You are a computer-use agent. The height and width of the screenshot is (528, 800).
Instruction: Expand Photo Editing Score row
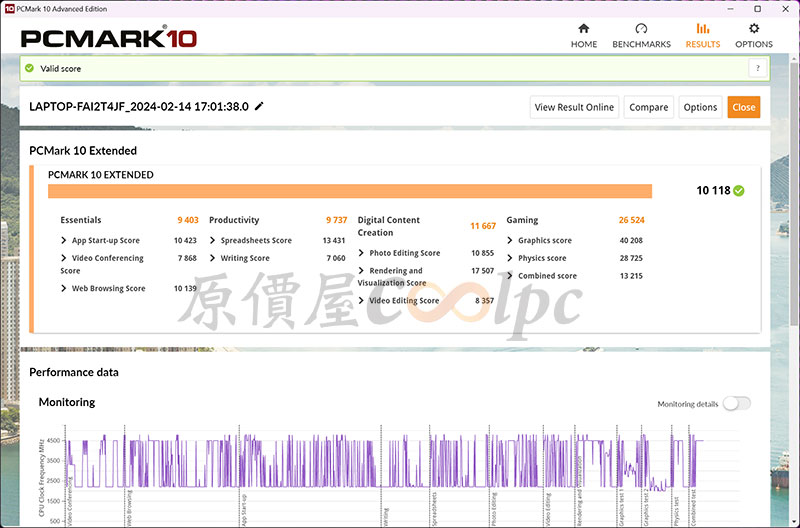click(x=361, y=253)
